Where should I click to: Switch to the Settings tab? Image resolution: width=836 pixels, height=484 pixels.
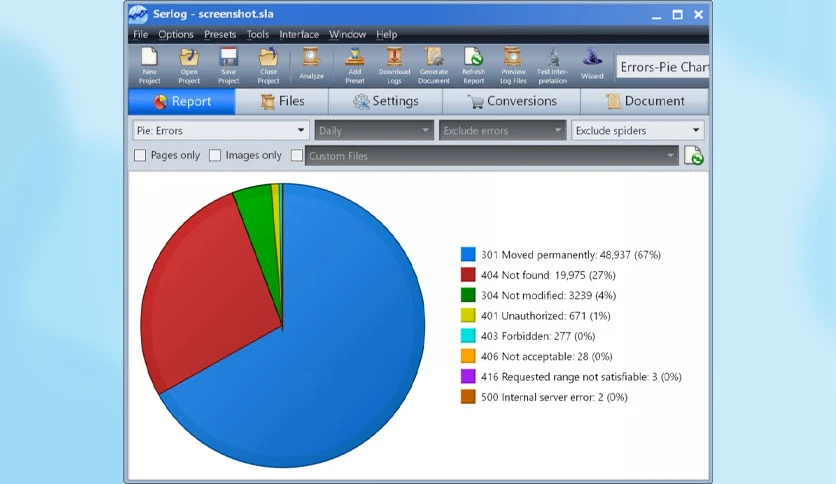tap(385, 101)
